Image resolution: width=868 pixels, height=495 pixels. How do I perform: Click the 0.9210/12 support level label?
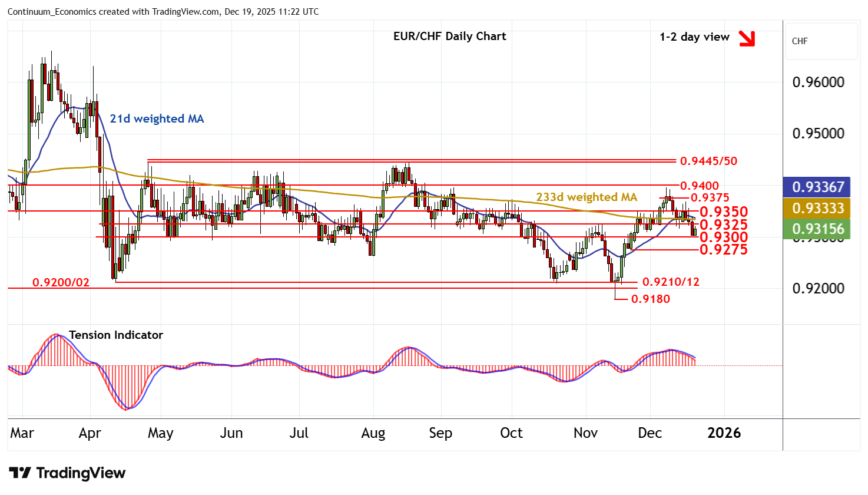pyautogui.click(x=671, y=282)
